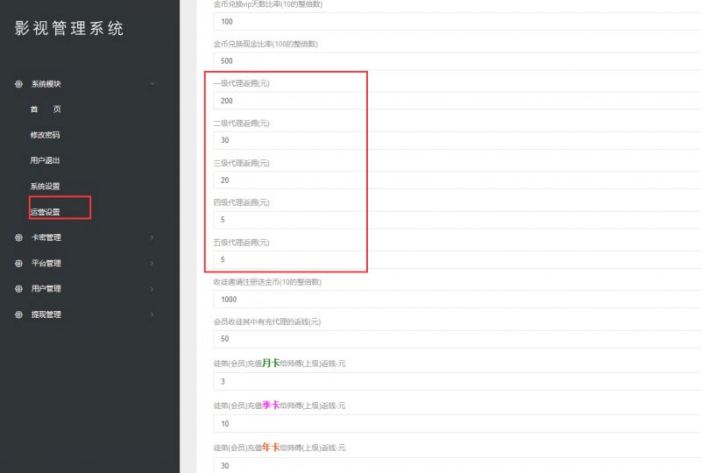The height and width of the screenshot is (473, 701).
Task: Expand the 提现管理 submenu chevron
Action: click(152, 315)
